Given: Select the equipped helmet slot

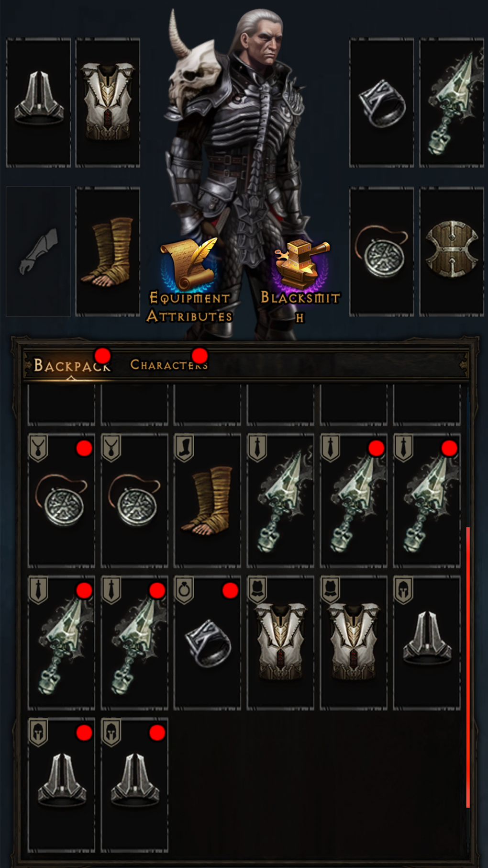Looking at the screenshot, I should pyautogui.click(x=38, y=102).
